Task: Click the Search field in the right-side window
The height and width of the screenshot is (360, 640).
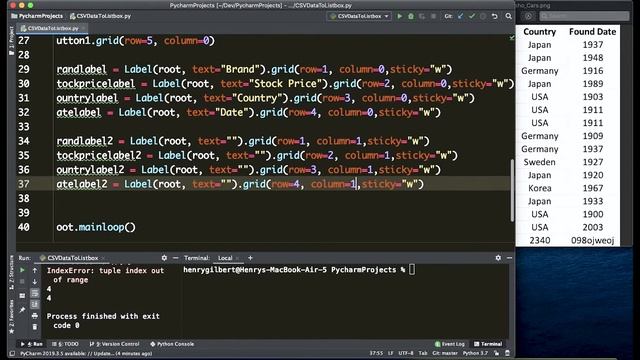Action: [584, 16]
